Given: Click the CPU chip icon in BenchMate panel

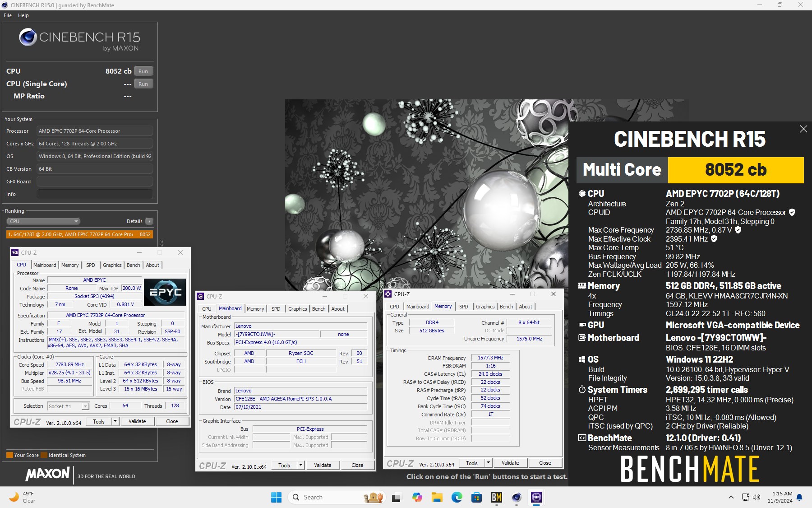Looking at the screenshot, I should point(582,193).
